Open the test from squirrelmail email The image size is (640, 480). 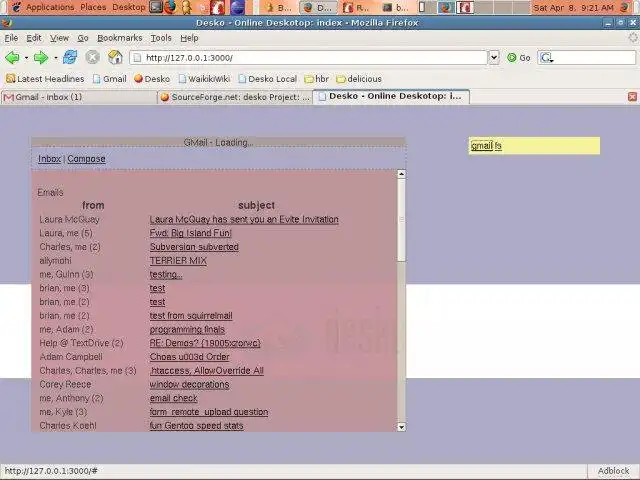click(x=191, y=316)
